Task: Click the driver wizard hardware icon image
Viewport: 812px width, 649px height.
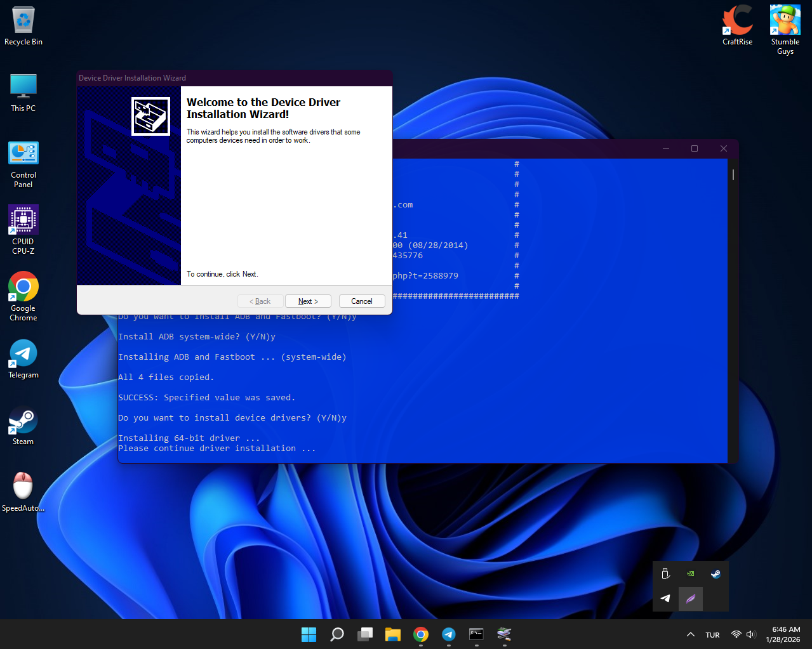Action: pos(150,116)
